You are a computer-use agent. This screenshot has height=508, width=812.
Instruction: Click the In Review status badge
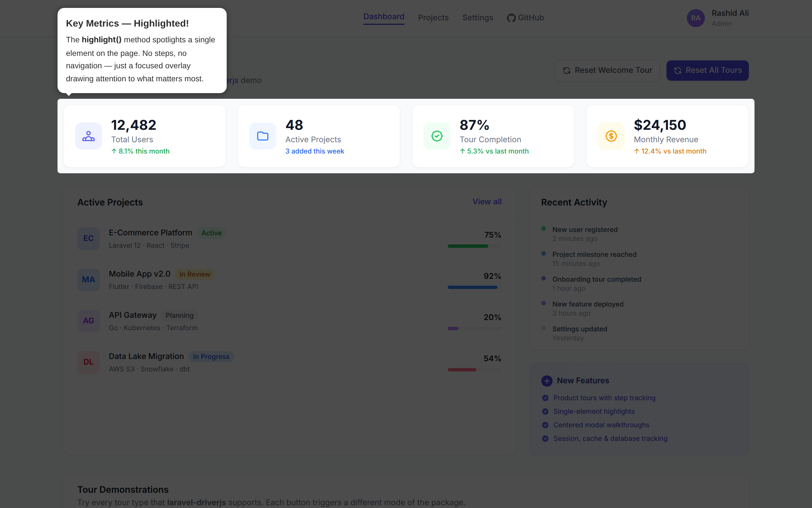pos(195,275)
